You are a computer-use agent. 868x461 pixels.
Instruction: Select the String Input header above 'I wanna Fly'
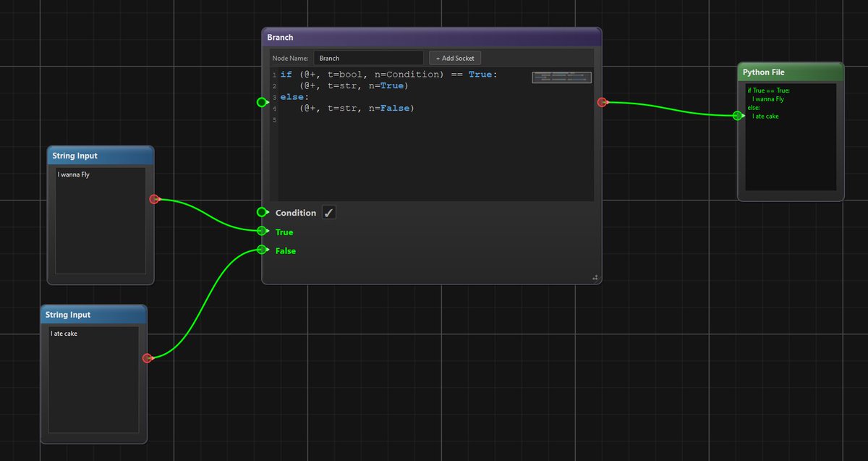tap(101, 156)
